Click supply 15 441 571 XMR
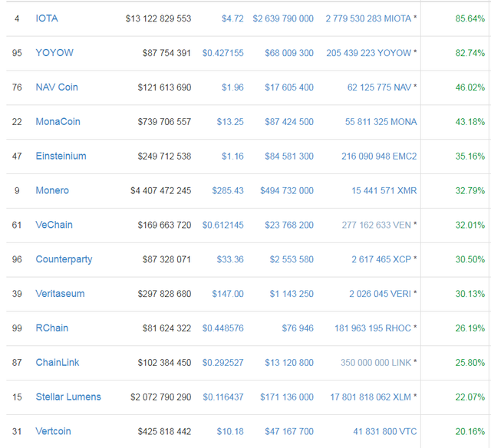This screenshot has width=491, height=448. (384, 191)
